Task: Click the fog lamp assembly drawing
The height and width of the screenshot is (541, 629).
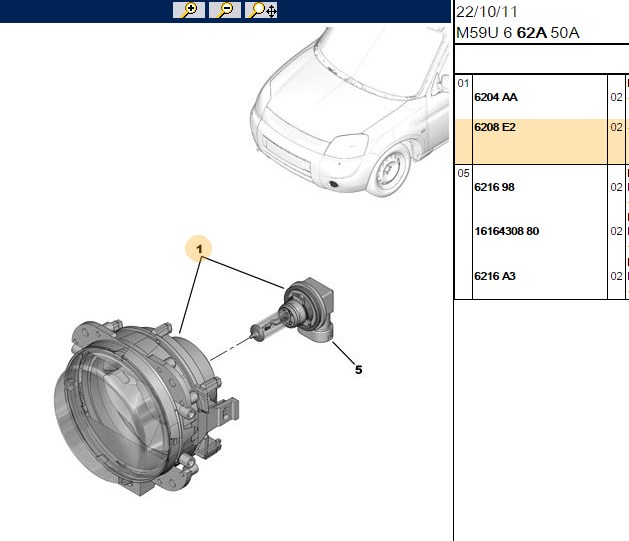Action: [x=146, y=407]
